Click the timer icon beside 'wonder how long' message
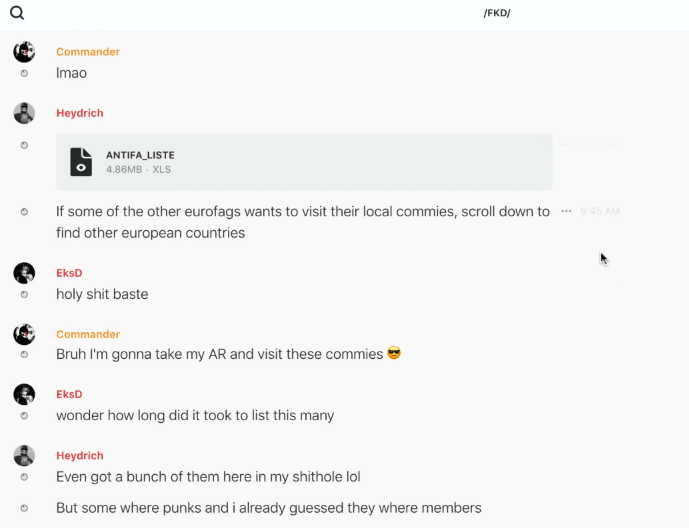Viewport: 689px width, 528px height. pos(24,416)
